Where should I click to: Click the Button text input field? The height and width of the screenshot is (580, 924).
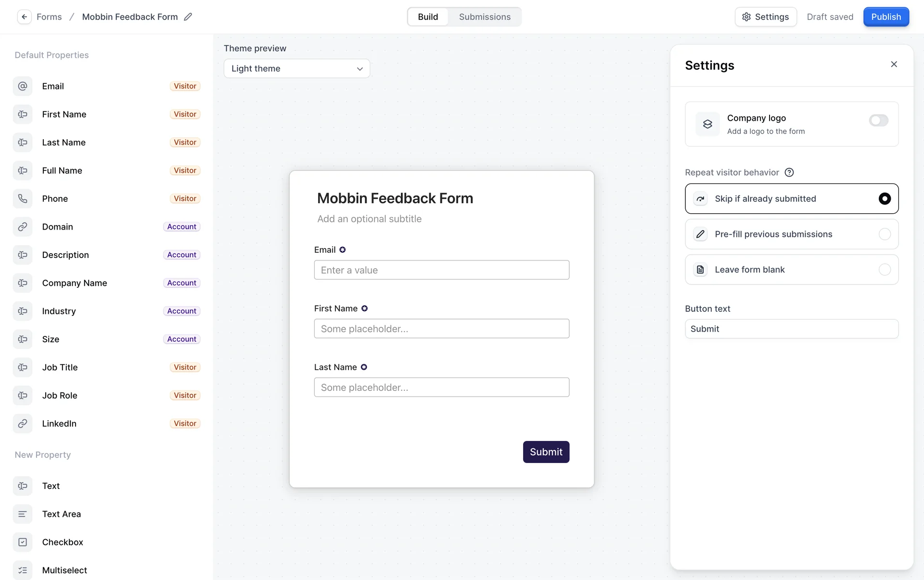(x=792, y=329)
